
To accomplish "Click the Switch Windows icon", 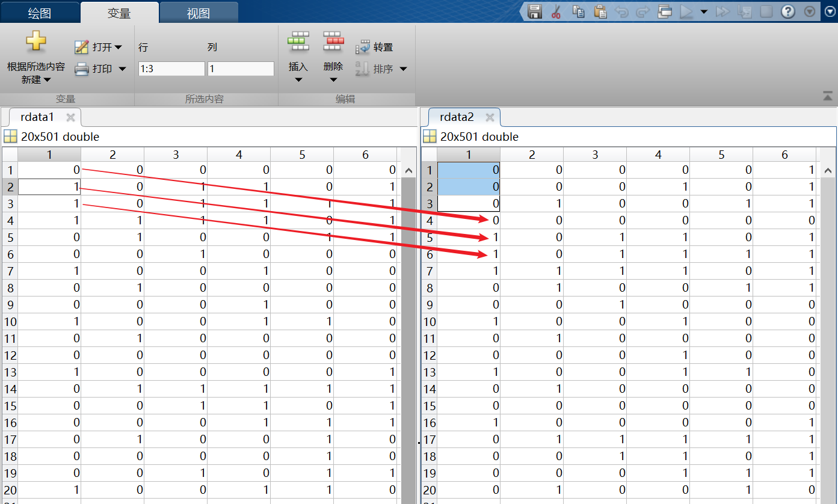I will pyautogui.click(x=664, y=11).
